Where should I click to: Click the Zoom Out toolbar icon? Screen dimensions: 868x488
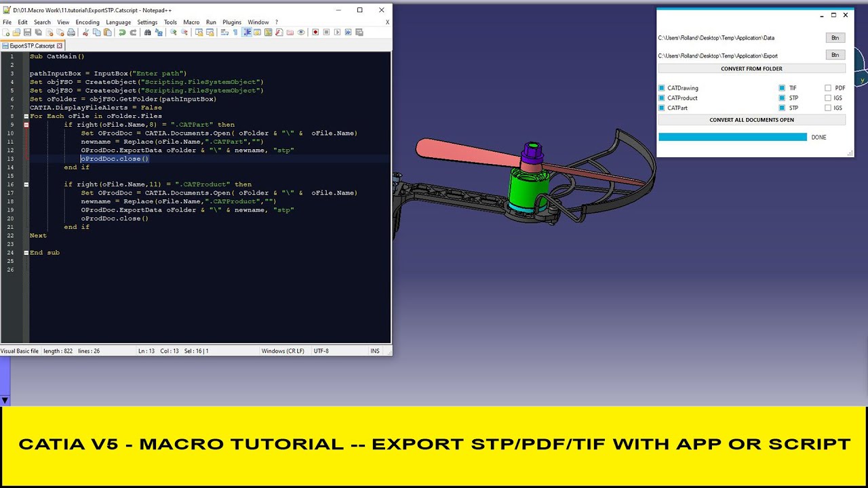184,33
